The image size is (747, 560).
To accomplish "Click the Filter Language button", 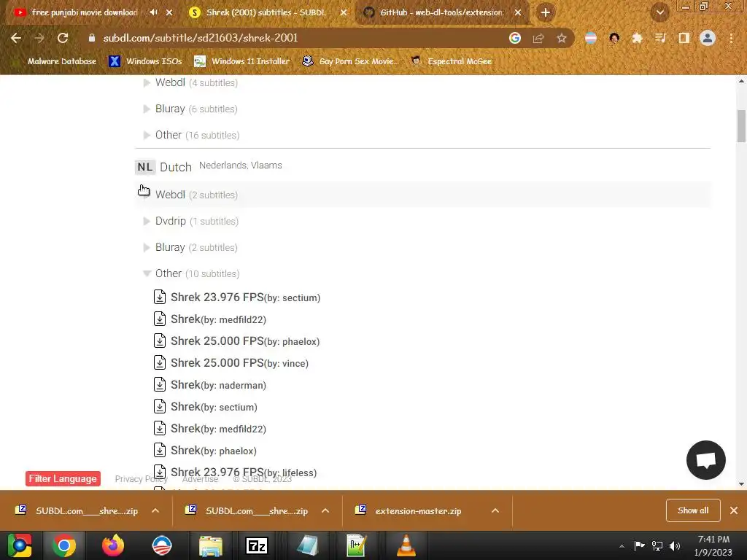I will click(x=63, y=478).
